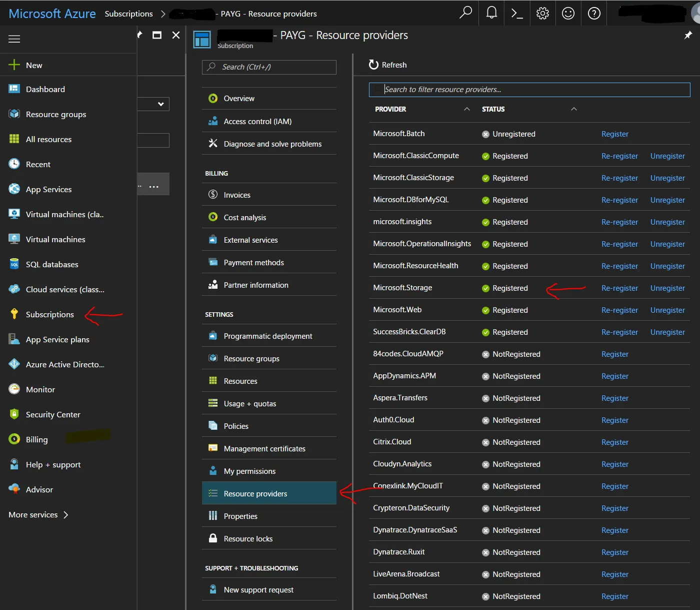The width and height of the screenshot is (700, 610).
Task: Open Properties in settings
Action: coord(269,516)
